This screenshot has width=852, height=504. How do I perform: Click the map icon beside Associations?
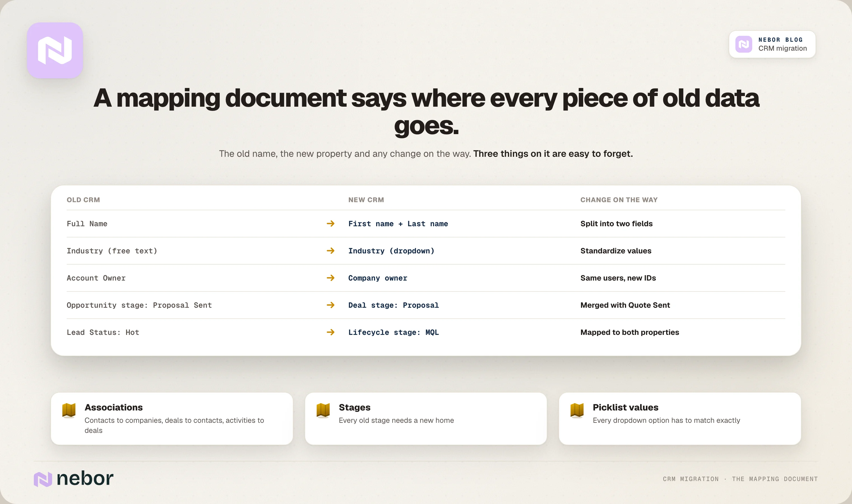coord(69,410)
